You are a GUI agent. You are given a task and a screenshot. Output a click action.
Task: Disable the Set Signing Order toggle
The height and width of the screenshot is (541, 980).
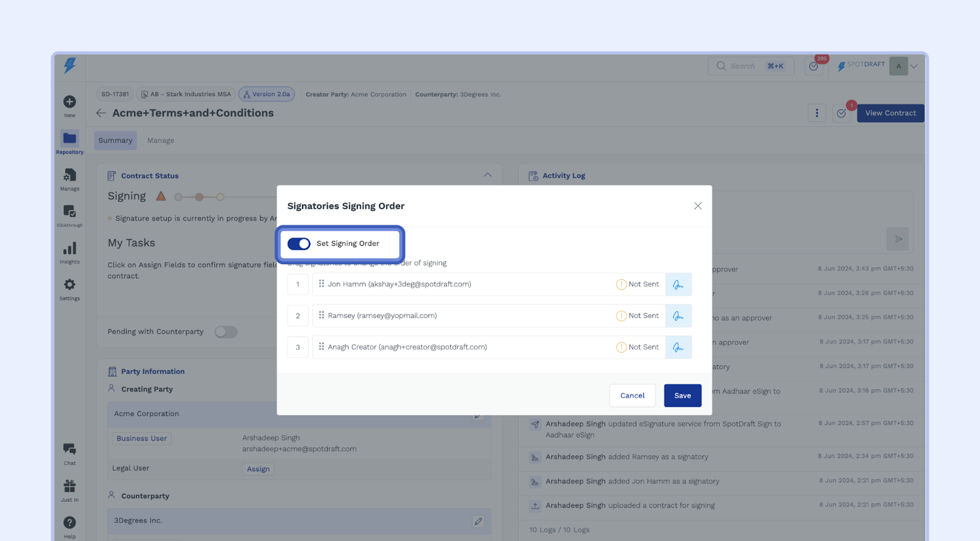coord(299,244)
